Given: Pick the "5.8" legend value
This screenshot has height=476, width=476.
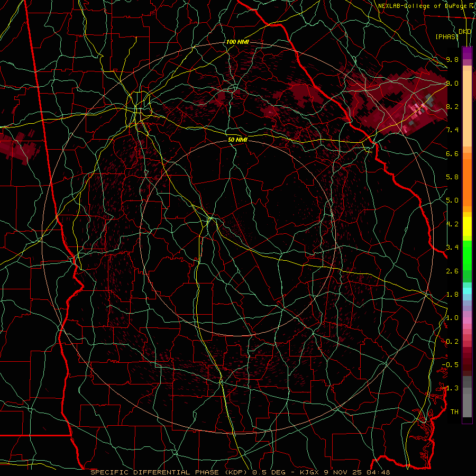Looking at the screenshot, I should pyautogui.click(x=452, y=177).
